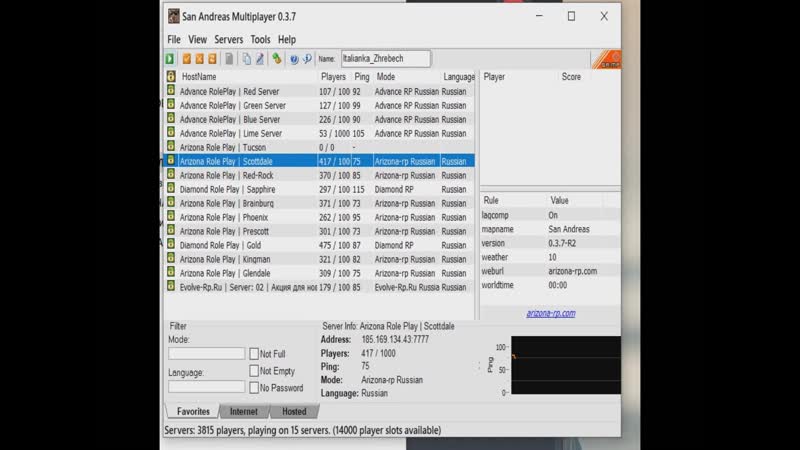Click the blue Help question-mark icon
Viewport: 800px width, 450px height.
tap(294, 59)
